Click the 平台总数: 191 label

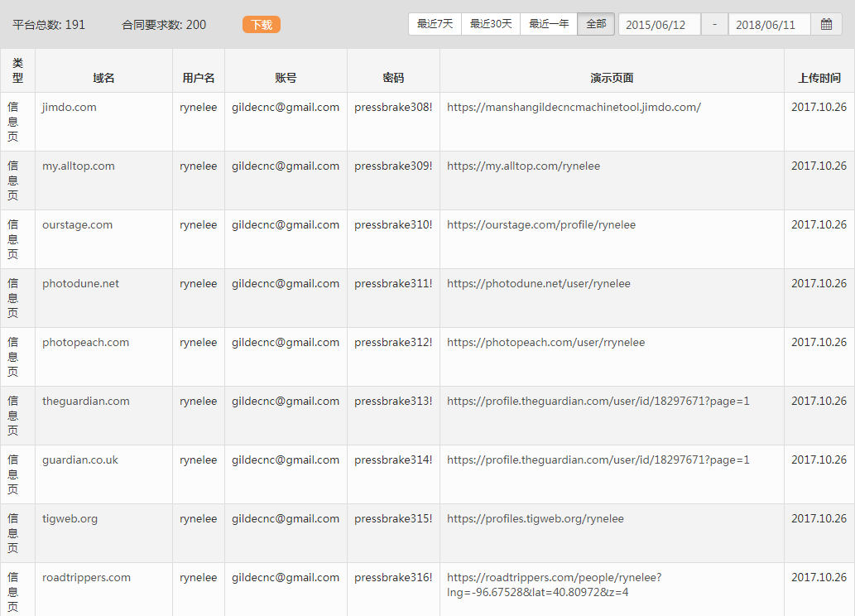click(49, 25)
